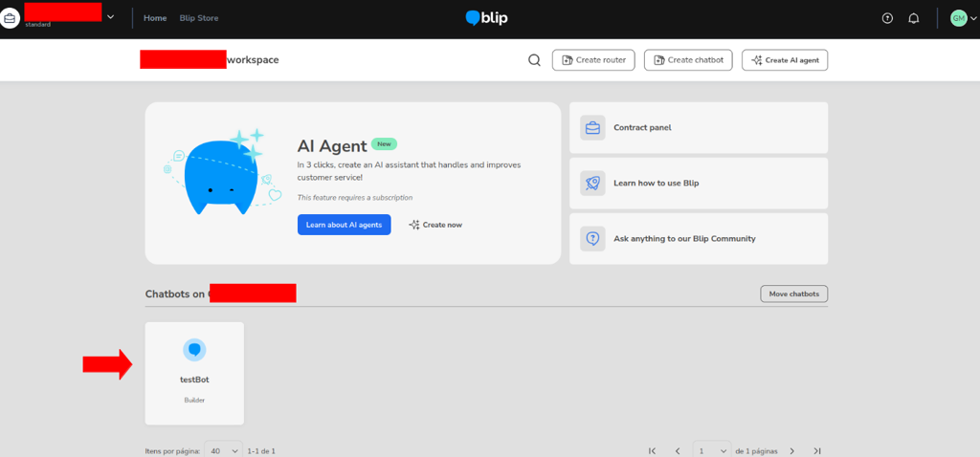Viewport: 980px width, 457px height.
Task: Open the Blip Store menu item
Action: pyautogui.click(x=199, y=18)
